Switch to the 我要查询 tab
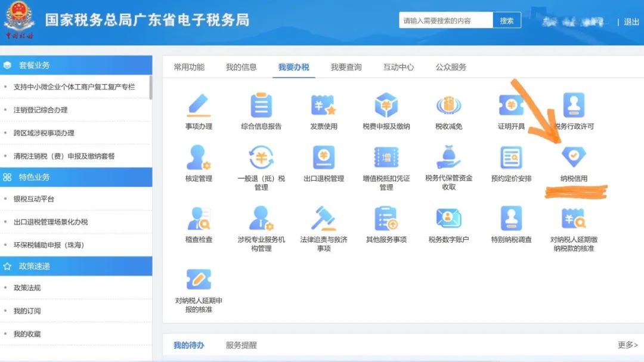This screenshot has width=644, height=362. [346, 67]
